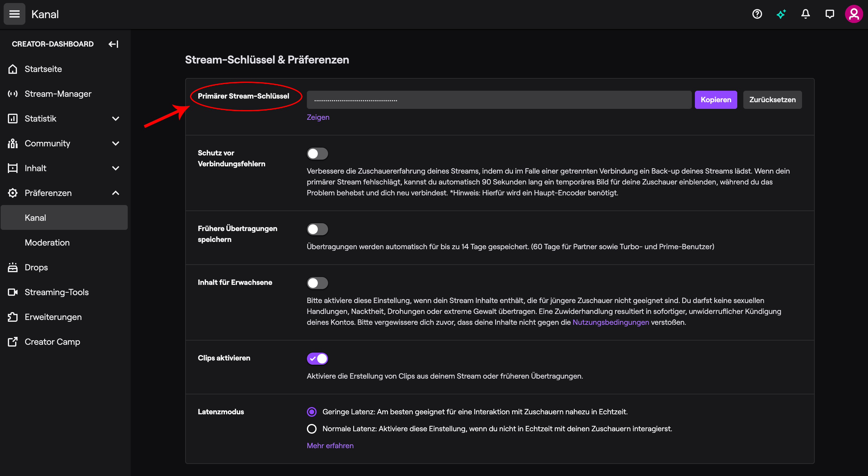Toggle the Schutz vor Verbindungsfehlern switch

click(317, 154)
